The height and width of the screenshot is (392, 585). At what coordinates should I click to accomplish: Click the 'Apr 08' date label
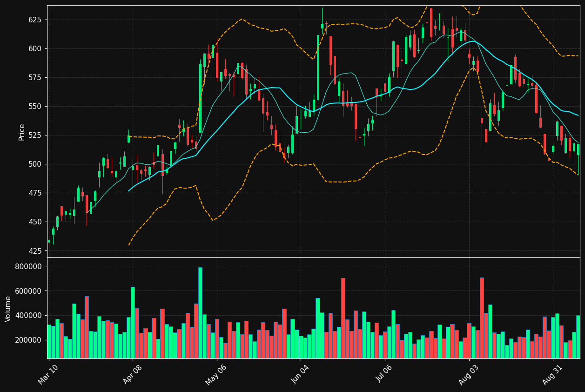[132, 375]
